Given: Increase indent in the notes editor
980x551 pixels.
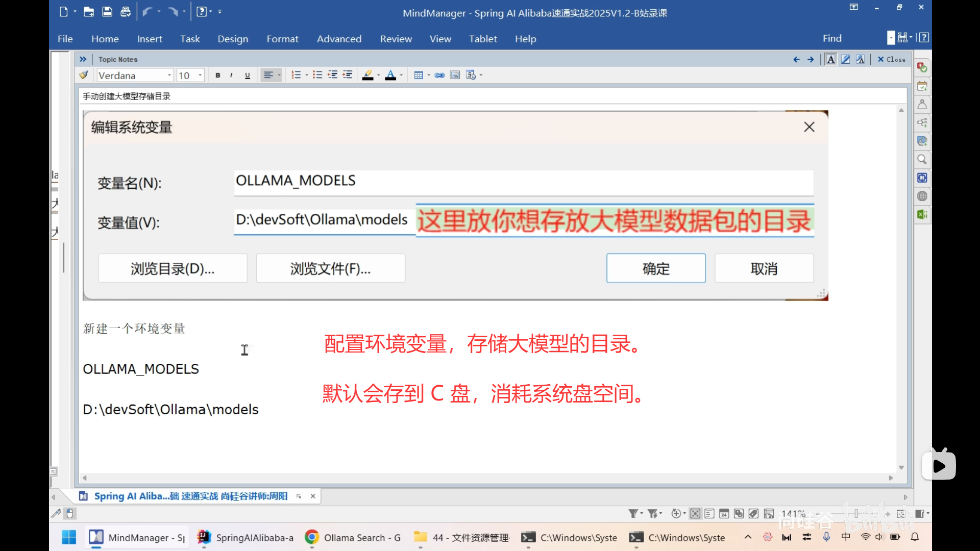Looking at the screenshot, I should 347,75.
